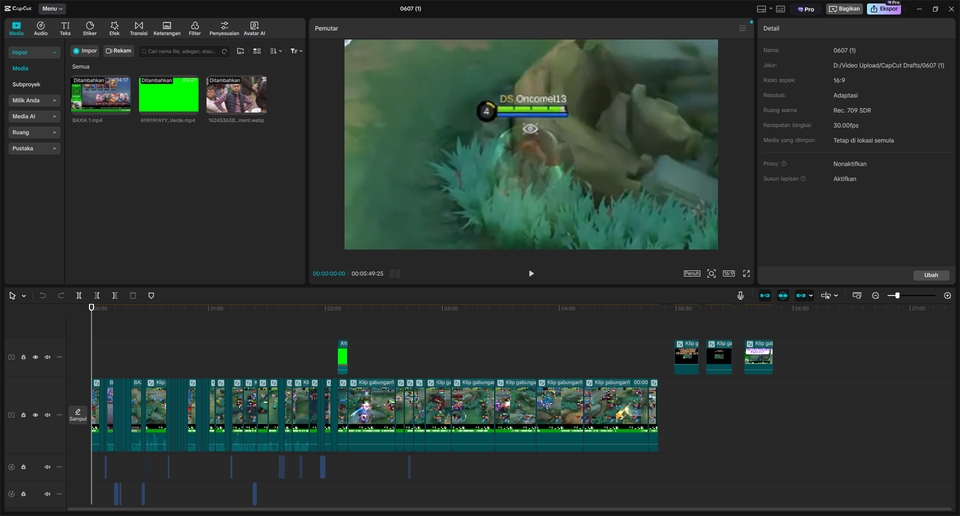Click the Impor button in media bin

(x=84, y=51)
